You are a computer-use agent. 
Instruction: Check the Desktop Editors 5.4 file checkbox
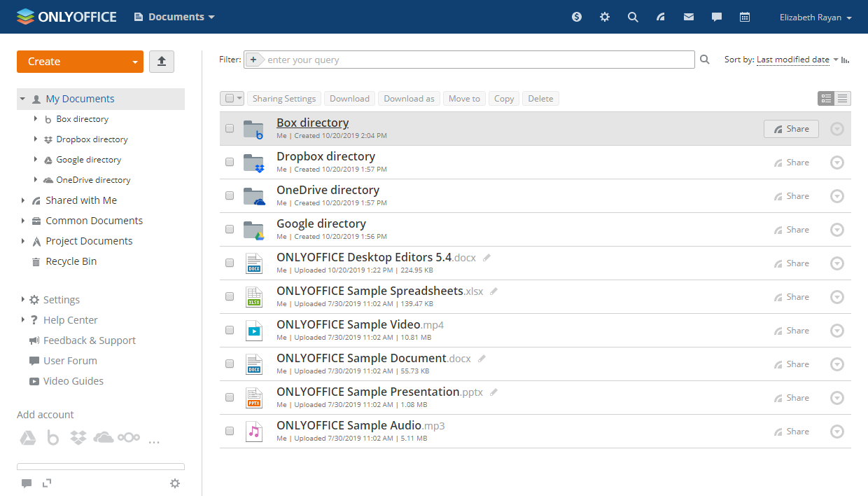click(230, 263)
